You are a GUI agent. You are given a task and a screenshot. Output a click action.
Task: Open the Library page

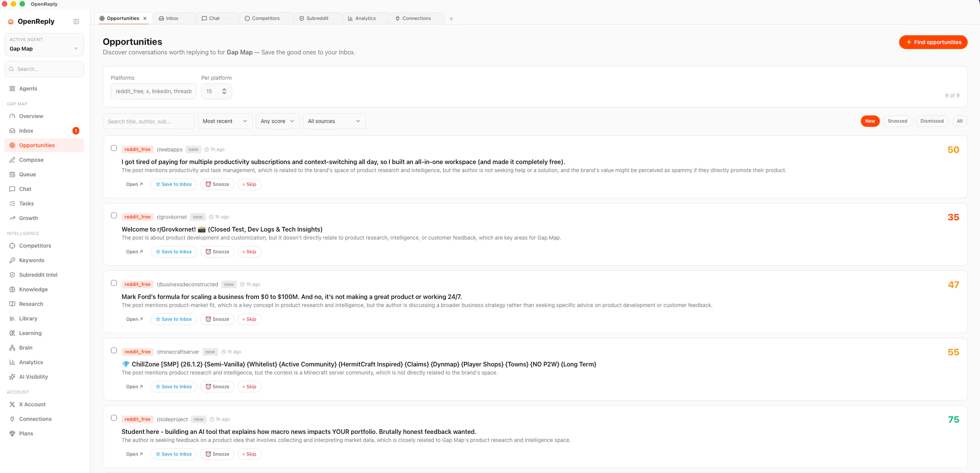44,319
